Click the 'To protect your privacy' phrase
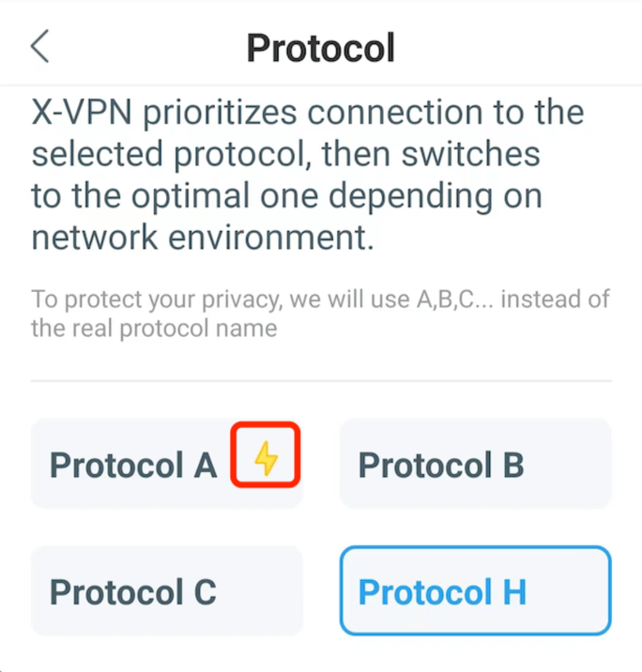Viewport: 642px width, 672px height. click(157, 299)
